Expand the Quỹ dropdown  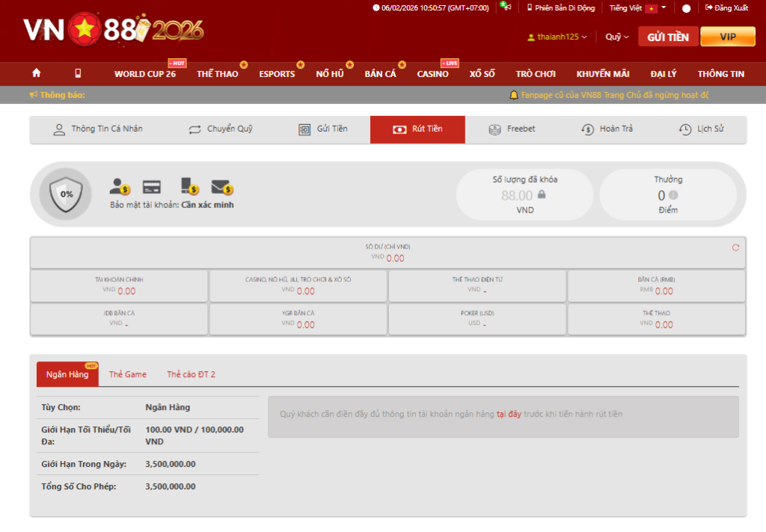click(617, 37)
